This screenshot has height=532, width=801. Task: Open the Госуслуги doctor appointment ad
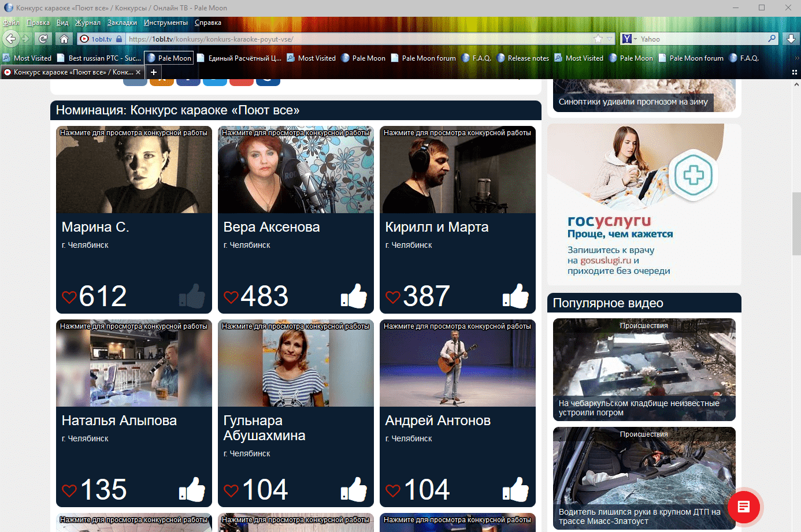tap(644, 204)
